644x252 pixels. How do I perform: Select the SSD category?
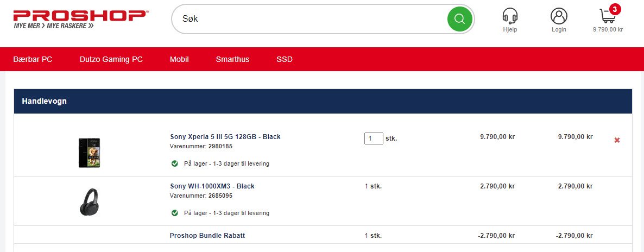tap(285, 59)
